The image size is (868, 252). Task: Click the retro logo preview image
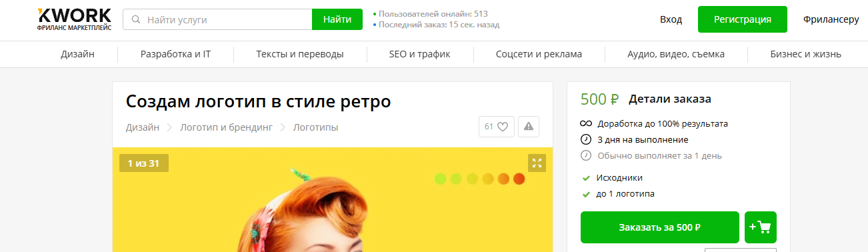point(333,199)
